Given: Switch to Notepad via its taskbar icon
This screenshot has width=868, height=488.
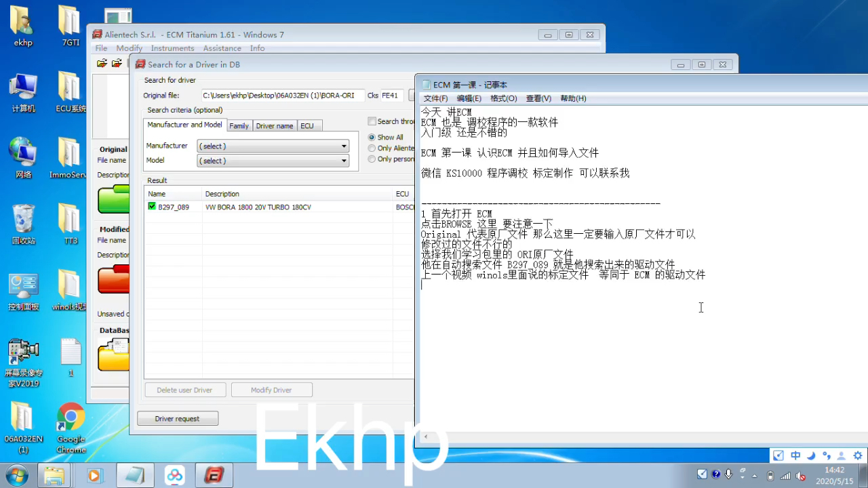Looking at the screenshot, I should point(134,475).
